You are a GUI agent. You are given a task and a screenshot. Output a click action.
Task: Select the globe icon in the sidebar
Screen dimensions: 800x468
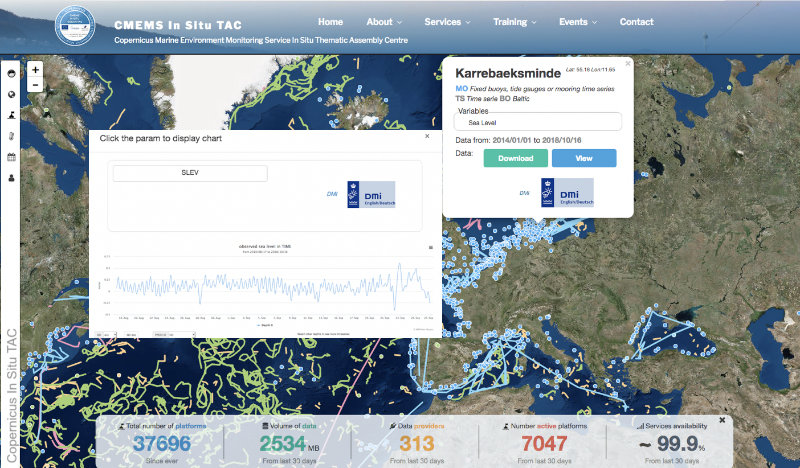pos(11,94)
